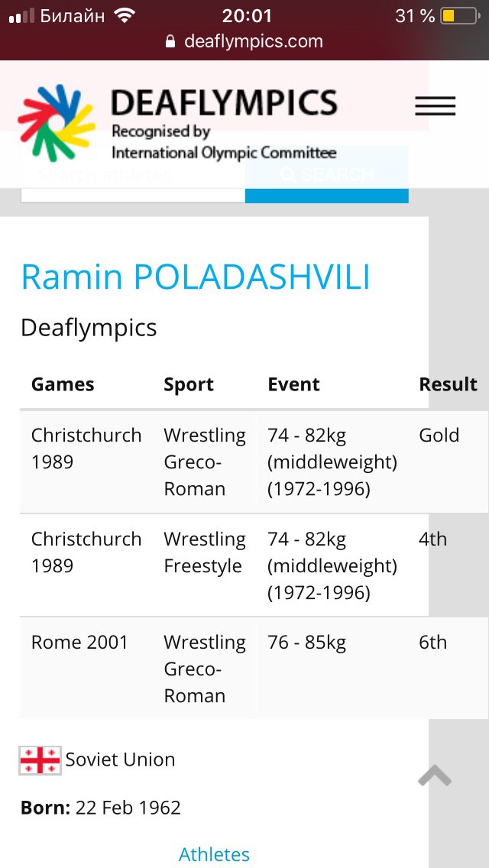Click the Games column header

coord(63,384)
